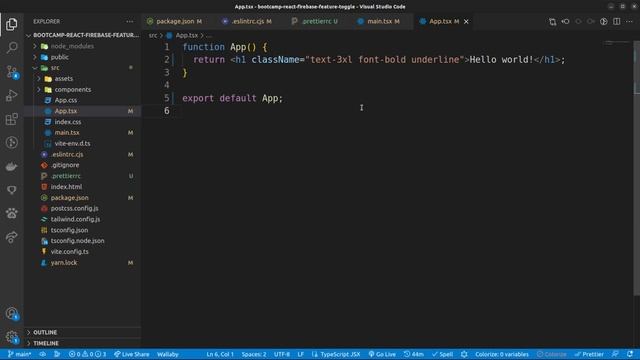The width and height of the screenshot is (640, 360).
Task: Open Run and Debug view
Action: pyautogui.click(x=11, y=96)
